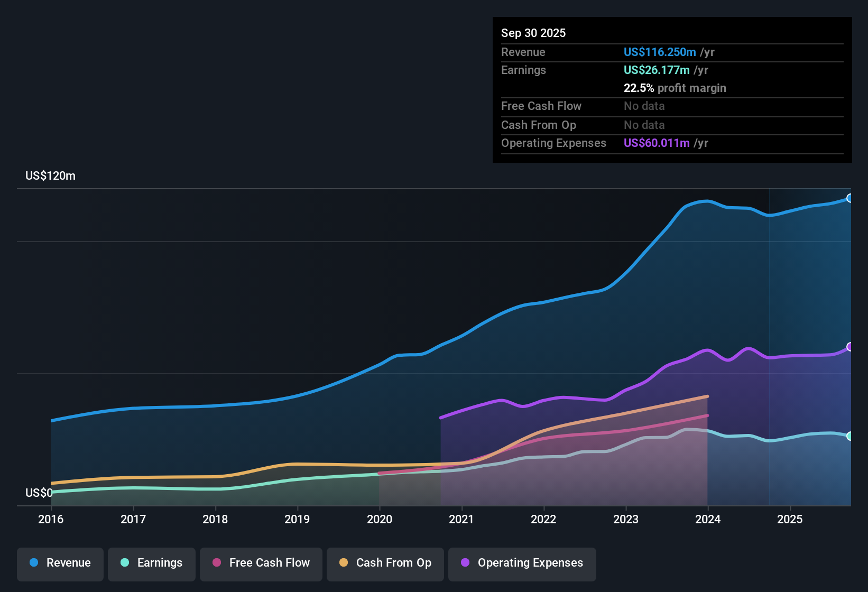Toggle the Earnings series visibility
The image size is (868, 592).
coord(151,563)
